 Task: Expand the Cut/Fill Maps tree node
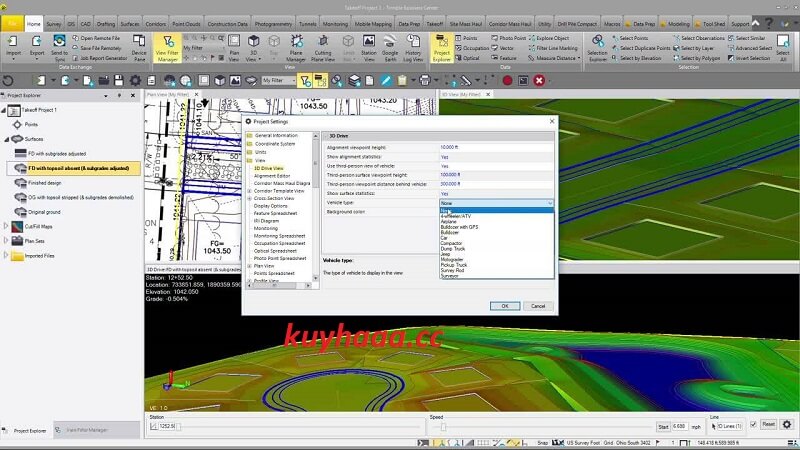coord(6,226)
